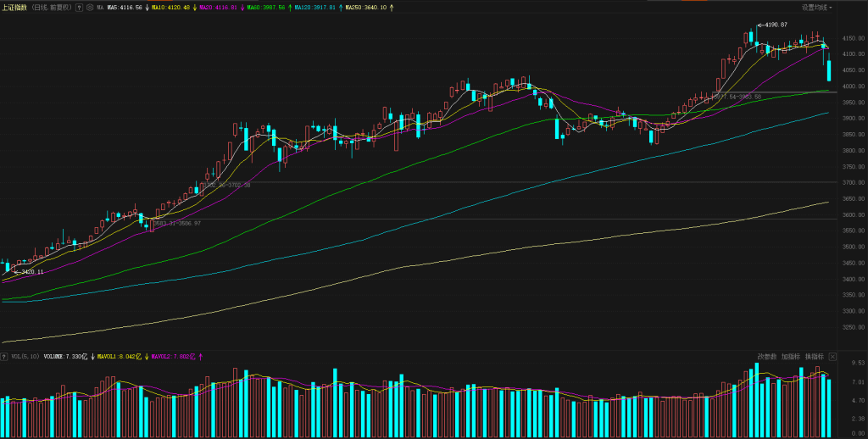The image size is (868, 439).
Task: Toggle the MA10 moving average line label
Action: [170, 7]
